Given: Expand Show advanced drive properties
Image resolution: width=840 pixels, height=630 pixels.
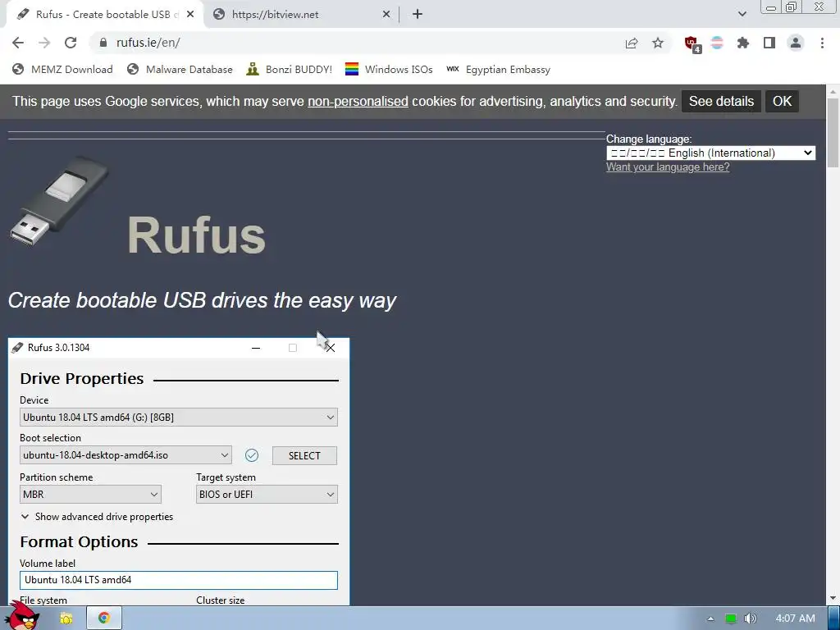Looking at the screenshot, I should (x=97, y=517).
